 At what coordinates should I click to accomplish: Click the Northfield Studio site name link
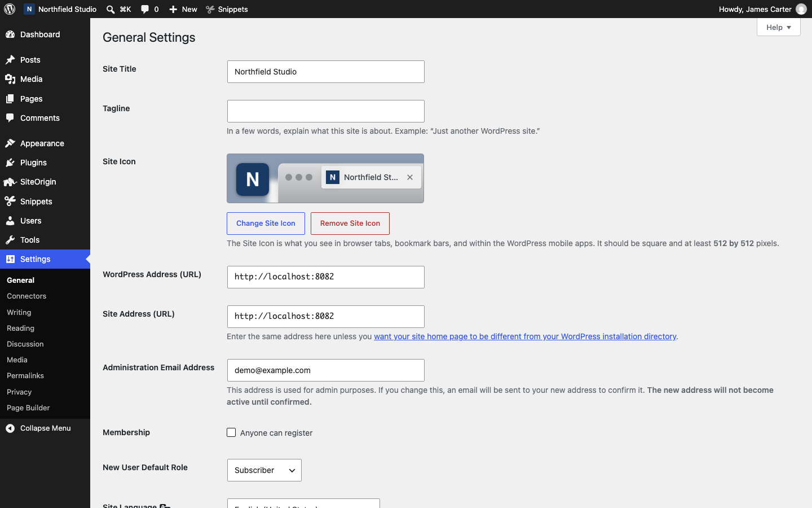click(60, 9)
